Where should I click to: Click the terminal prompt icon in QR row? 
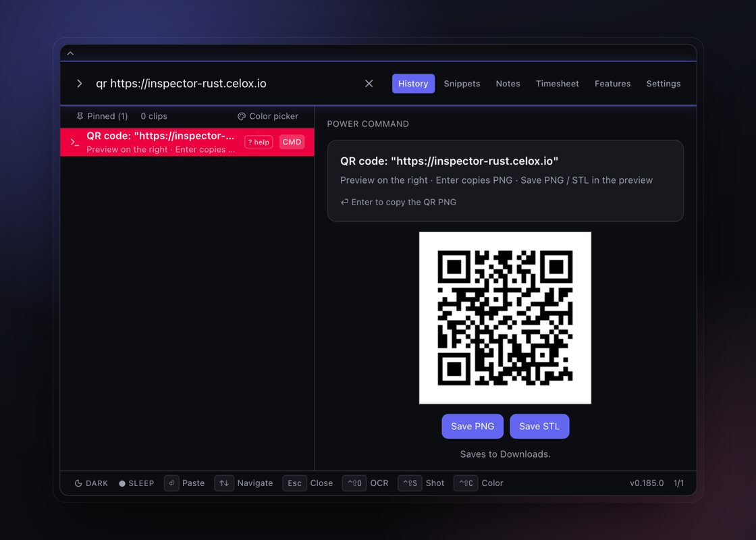[75, 142]
